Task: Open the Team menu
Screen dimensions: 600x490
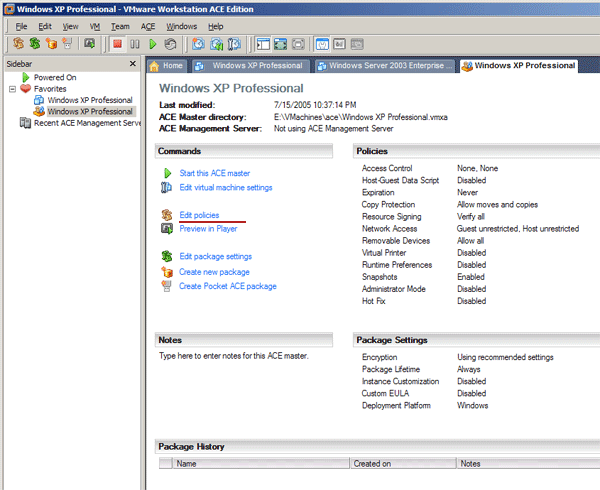Action: (120, 26)
